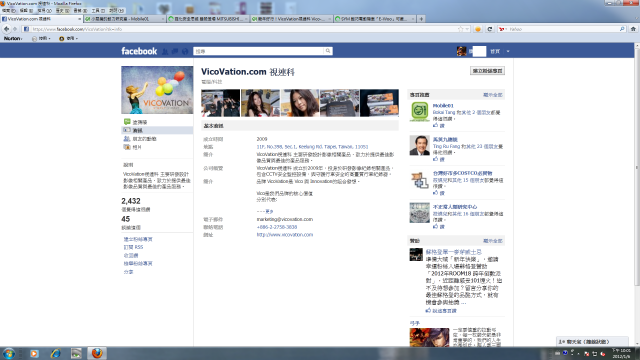Click the sponsored ad title link
Image resolution: width=640 pixels, height=360 pixels.
454,252
